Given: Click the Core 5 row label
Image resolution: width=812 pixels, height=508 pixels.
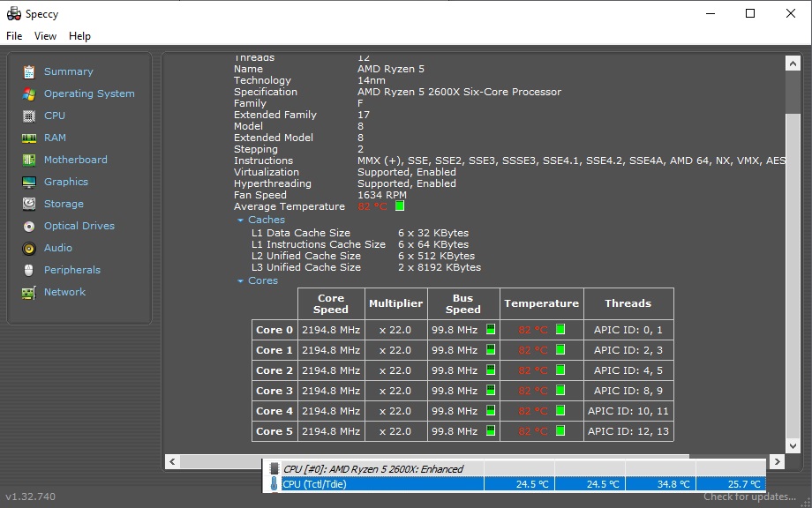Looking at the screenshot, I should (274, 431).
